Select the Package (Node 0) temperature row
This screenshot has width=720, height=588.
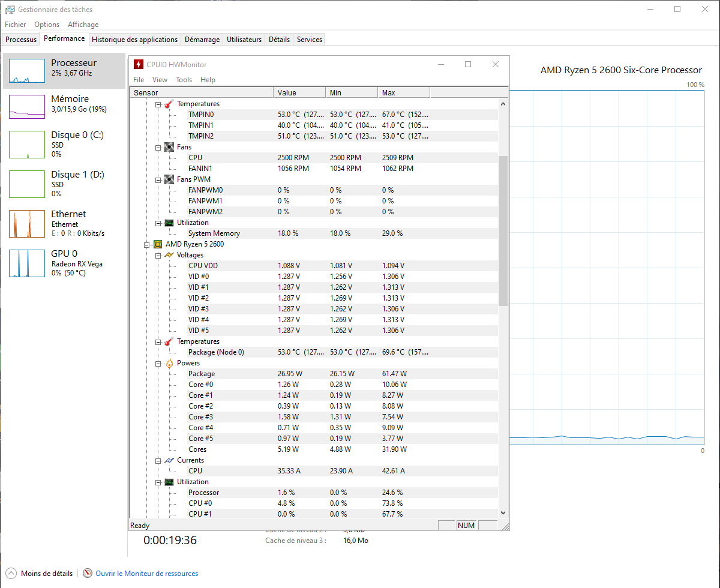coord(314,352)
